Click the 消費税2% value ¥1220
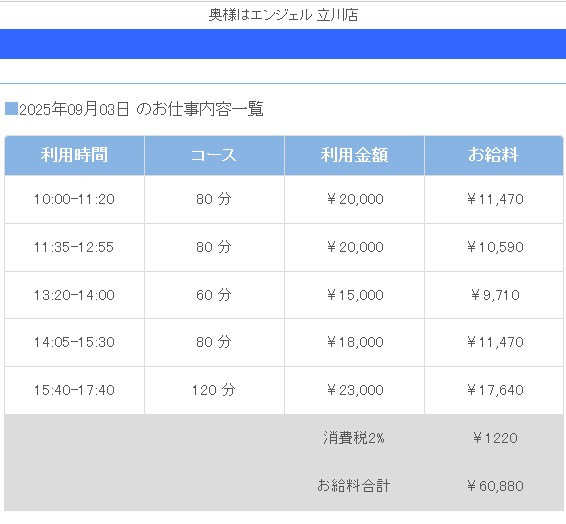 pos(495,438)
